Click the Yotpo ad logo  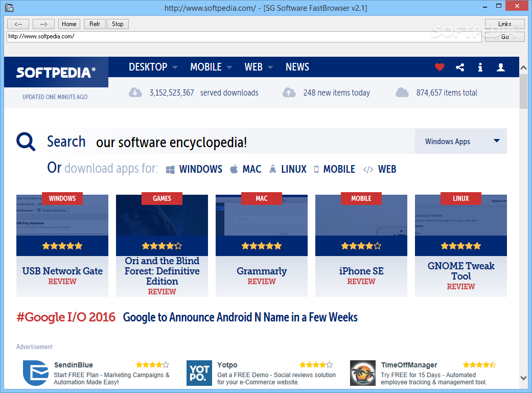199,373
